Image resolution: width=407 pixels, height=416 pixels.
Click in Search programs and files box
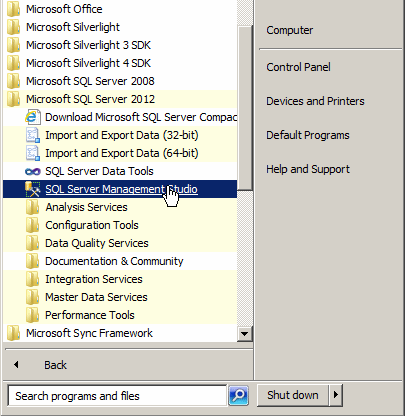pos(117,396)
